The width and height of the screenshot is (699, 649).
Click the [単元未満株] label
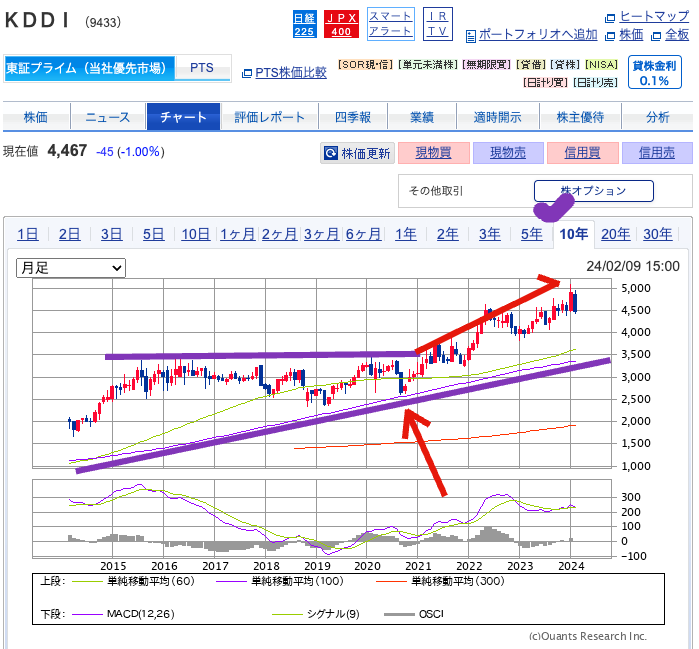[428, 65]
